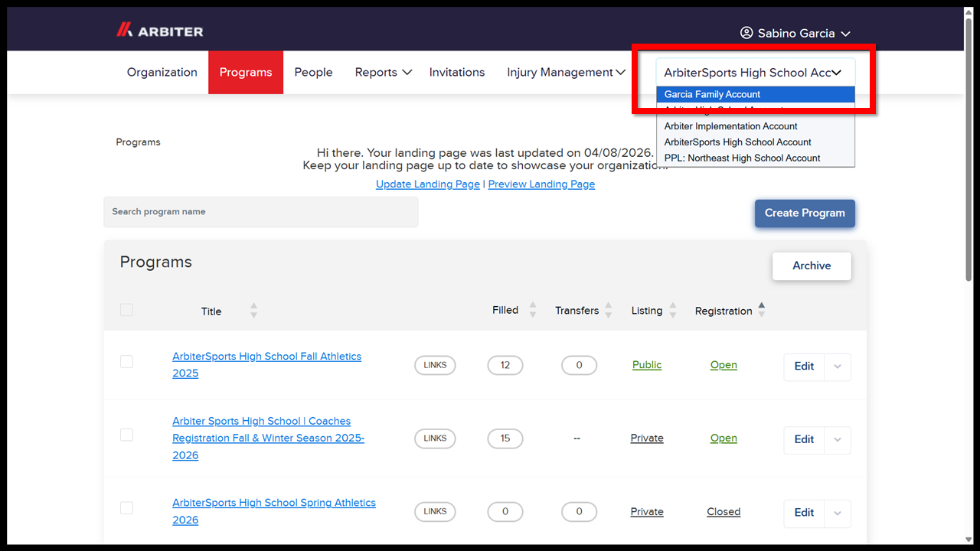Image resolution: width=980 pixels, height=551 pixels.
Task: Click the Public listing link for Fall Athletics
Action: 647,365
